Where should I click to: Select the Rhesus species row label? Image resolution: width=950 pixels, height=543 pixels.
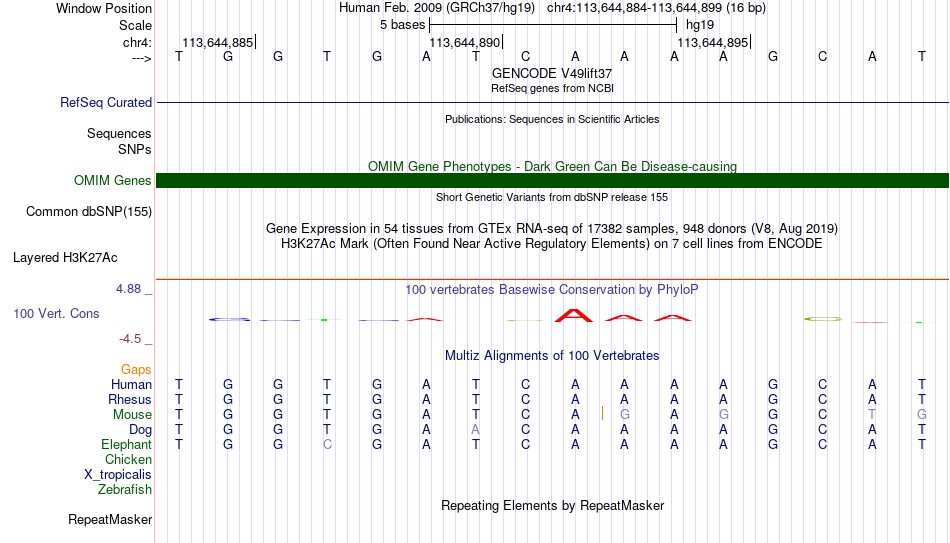click(x=130, y=400)
